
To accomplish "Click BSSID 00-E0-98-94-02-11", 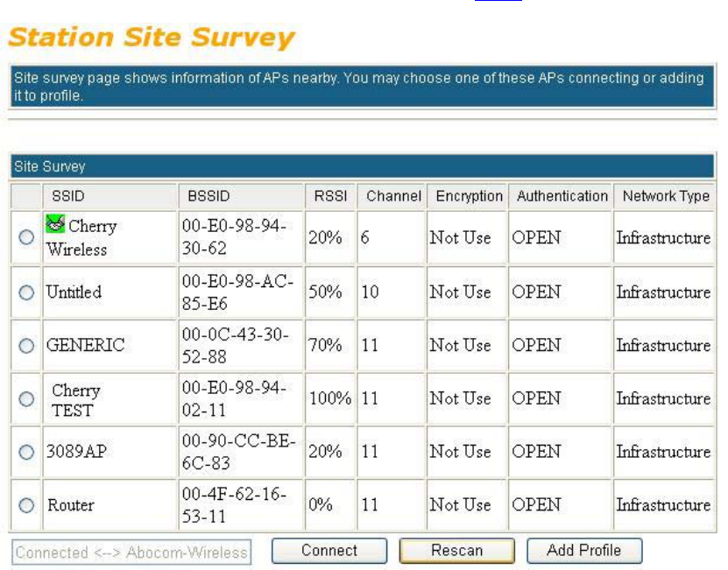I will coord(234,398).
